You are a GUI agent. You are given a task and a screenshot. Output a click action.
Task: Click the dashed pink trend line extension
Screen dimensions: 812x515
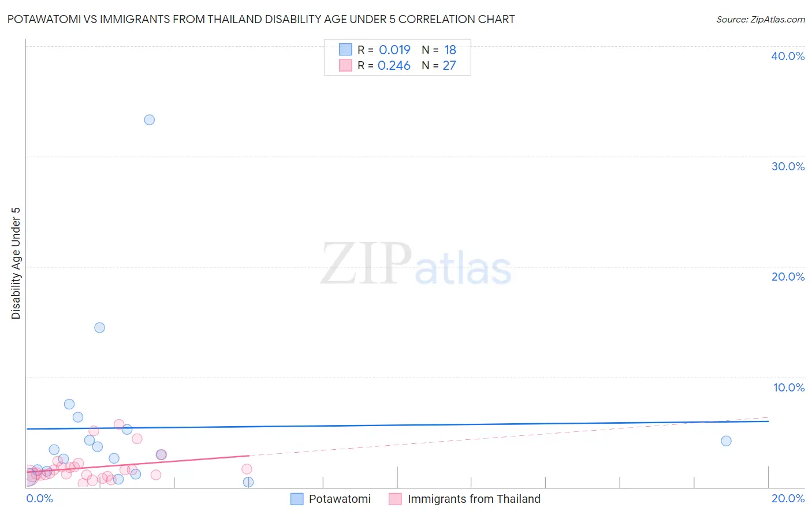click(x=508, y=436)
